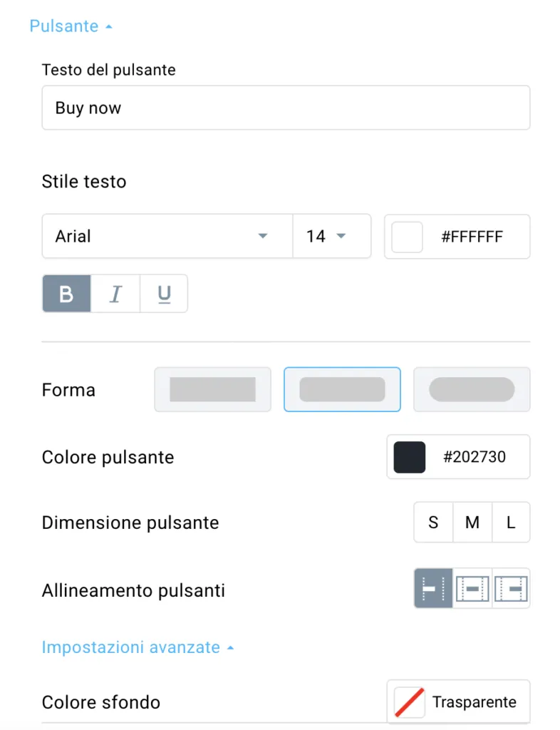Select center button alignment icon
560x730 pixels.
pyautogui.click(x=472, y=588)
